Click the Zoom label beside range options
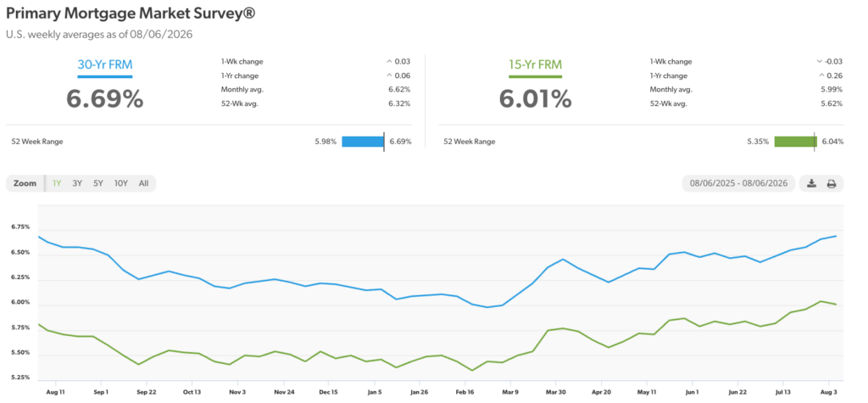The width and height of the screenshot is (868, 403). tap(25, 183)
